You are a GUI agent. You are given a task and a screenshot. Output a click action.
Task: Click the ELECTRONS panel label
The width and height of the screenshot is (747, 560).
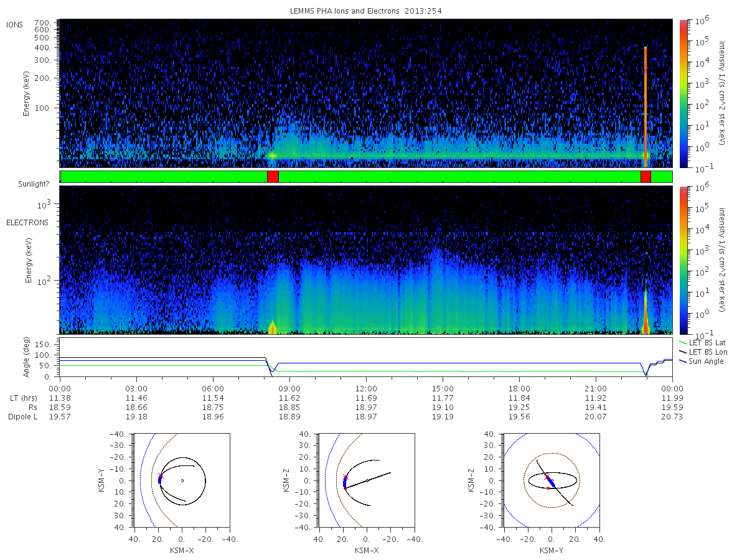click(x=27, y=223)
